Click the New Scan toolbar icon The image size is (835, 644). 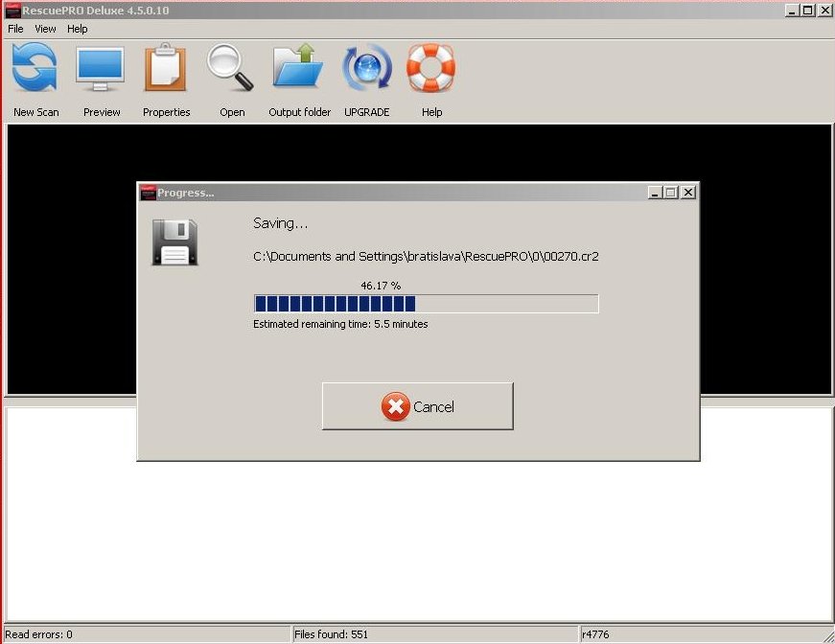coord(35,69)
